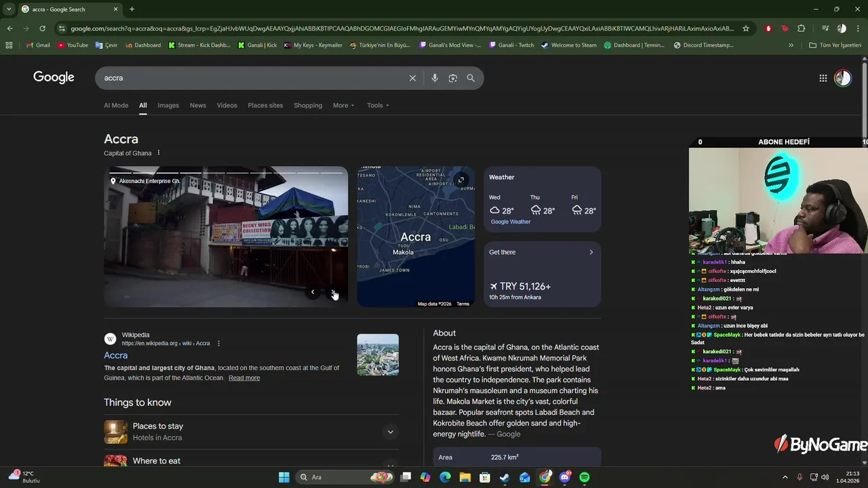Image resolution: width=868 pixels, height=488 pixels.
Task: Switch to News results tab
Action: pyautogui.click(x=198, y=105)
